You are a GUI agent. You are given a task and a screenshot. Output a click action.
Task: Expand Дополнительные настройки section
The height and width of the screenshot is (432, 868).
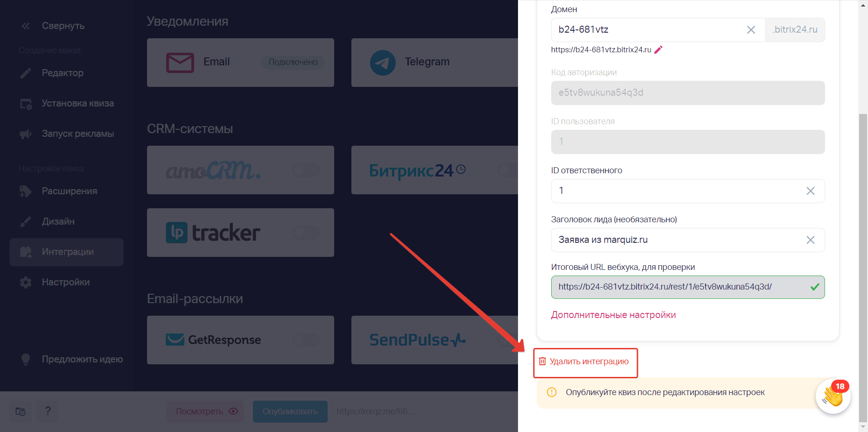(613, 315)
